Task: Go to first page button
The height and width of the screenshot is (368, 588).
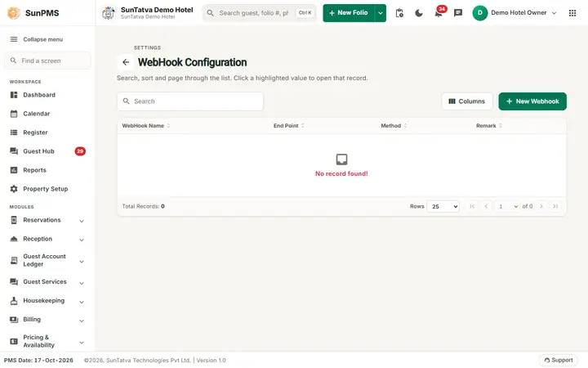Action: point(472,206)
